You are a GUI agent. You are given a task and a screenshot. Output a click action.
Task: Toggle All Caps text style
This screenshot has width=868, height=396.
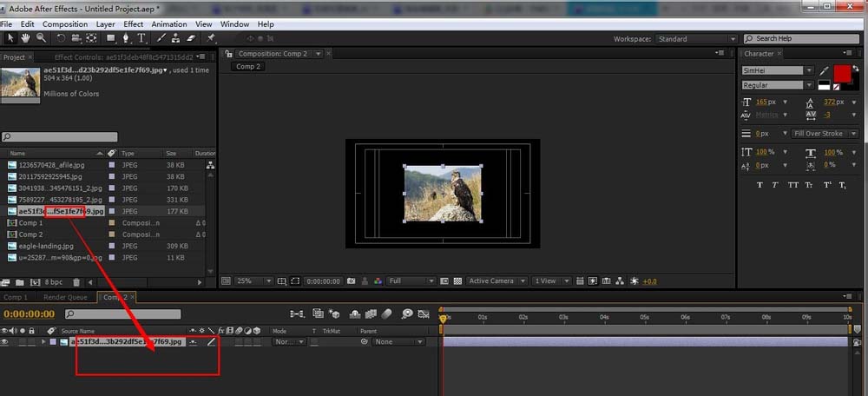(x=792, y=185)
